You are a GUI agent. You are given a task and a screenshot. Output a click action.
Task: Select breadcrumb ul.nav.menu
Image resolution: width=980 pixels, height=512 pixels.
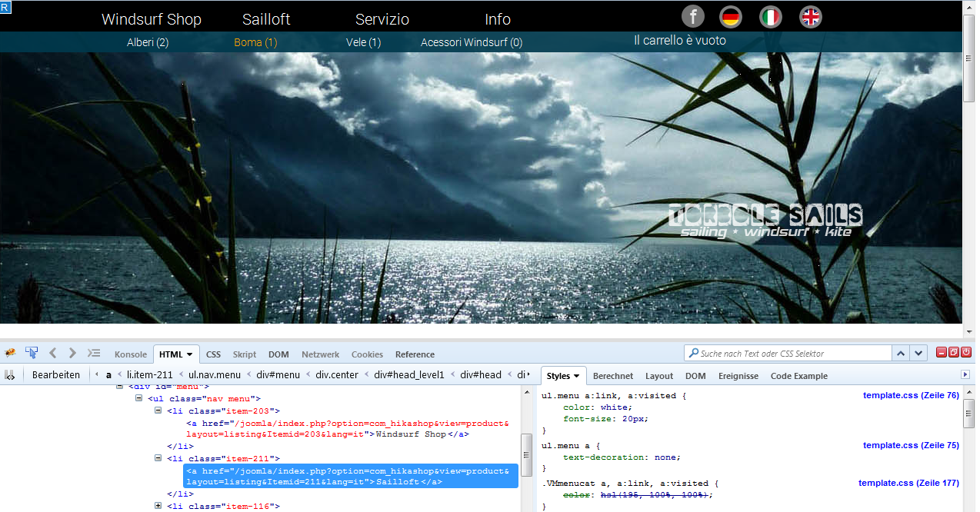point(215,375)
